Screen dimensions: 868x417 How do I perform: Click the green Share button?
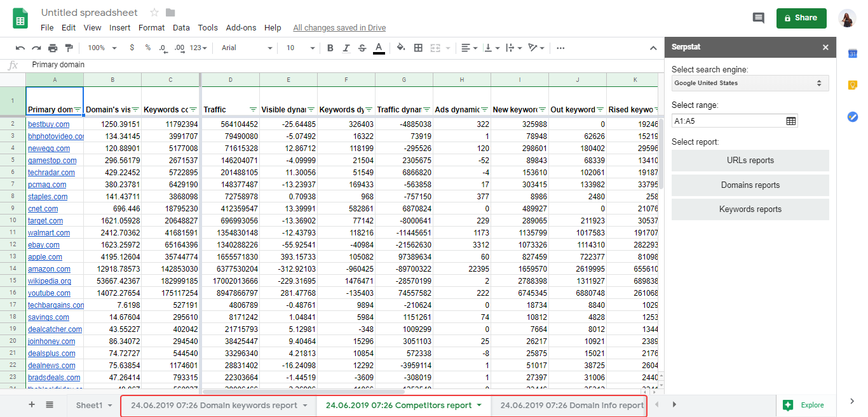(801, 18)
